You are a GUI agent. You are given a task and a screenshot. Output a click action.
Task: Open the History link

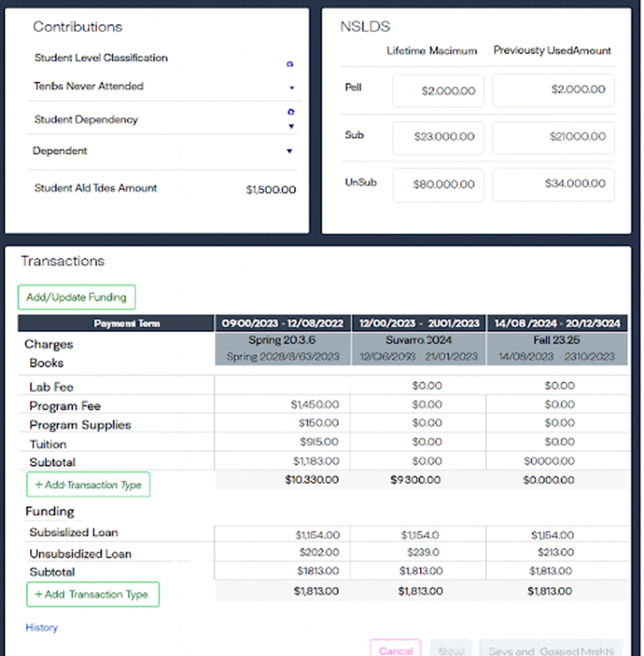tap(41, 627)
